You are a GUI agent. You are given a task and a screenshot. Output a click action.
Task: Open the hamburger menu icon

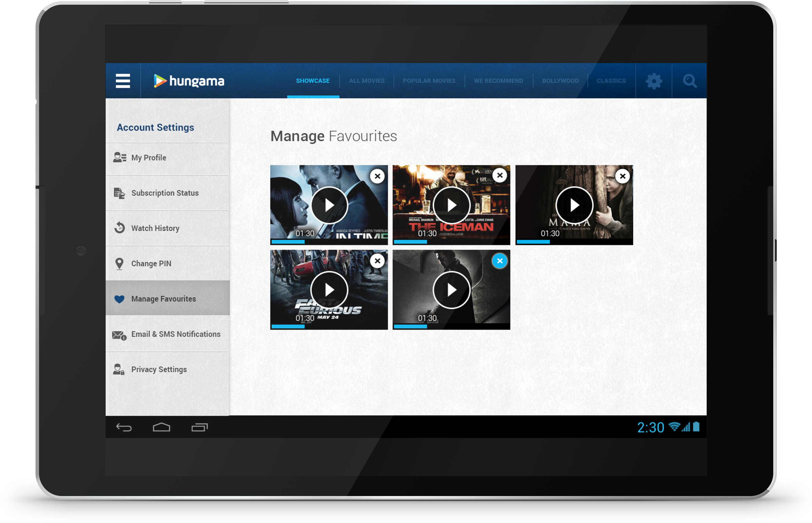pos(123,81)
